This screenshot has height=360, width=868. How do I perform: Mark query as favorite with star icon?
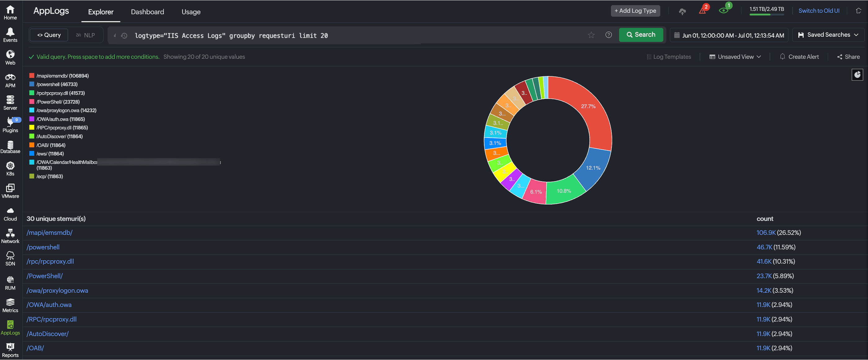click(591, 35)
